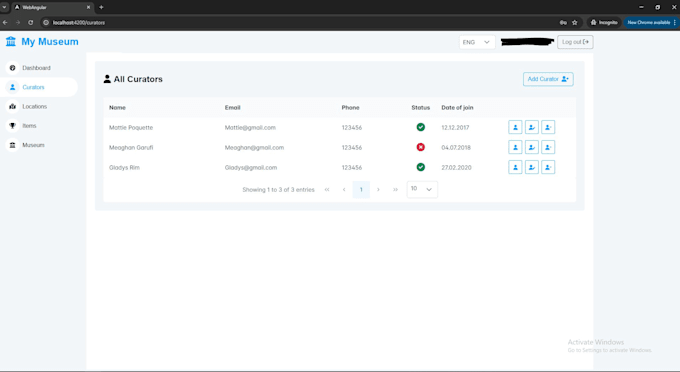Reload the page with the browser refresh icon
Viewport: 680px width, 372px height.
[x=30, y=23]
